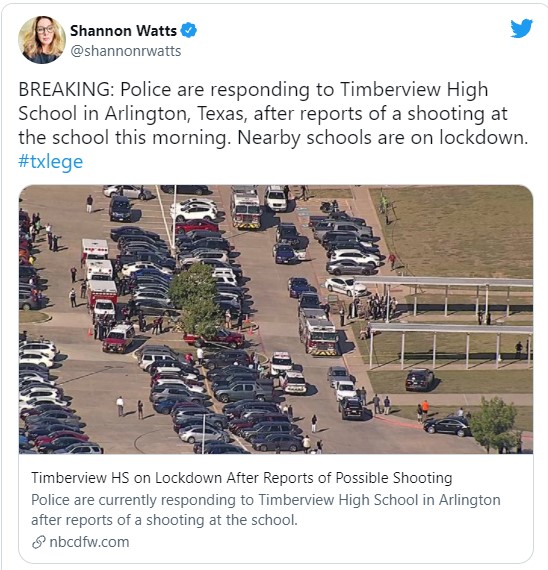Open Shannon Watts' profile avatar
The width and height of the screenshot is (548, 570).
tap(42, 40)
